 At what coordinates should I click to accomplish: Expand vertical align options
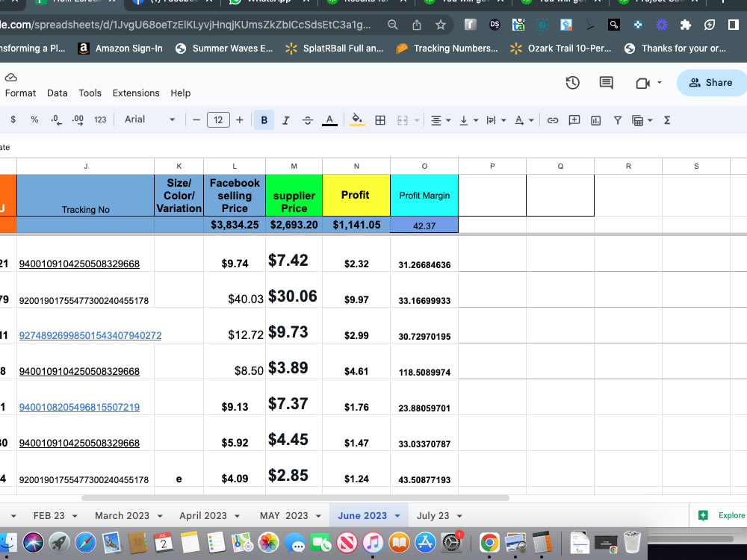[x=475, y=120]
